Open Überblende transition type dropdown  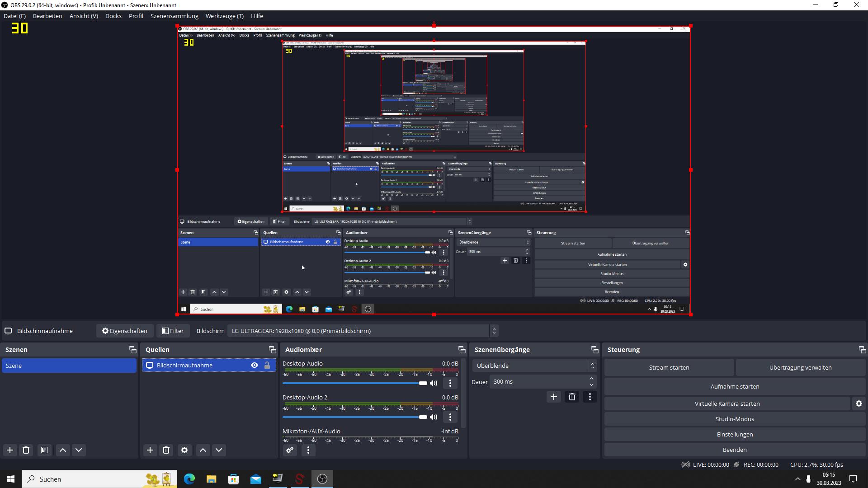tap(534, 366)
